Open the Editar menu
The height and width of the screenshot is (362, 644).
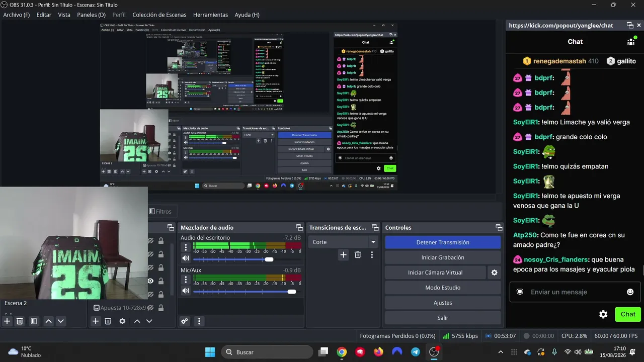pos(44,15)
